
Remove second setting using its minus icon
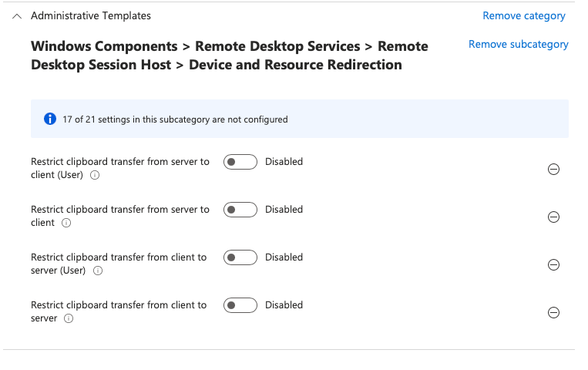[553, 217]
